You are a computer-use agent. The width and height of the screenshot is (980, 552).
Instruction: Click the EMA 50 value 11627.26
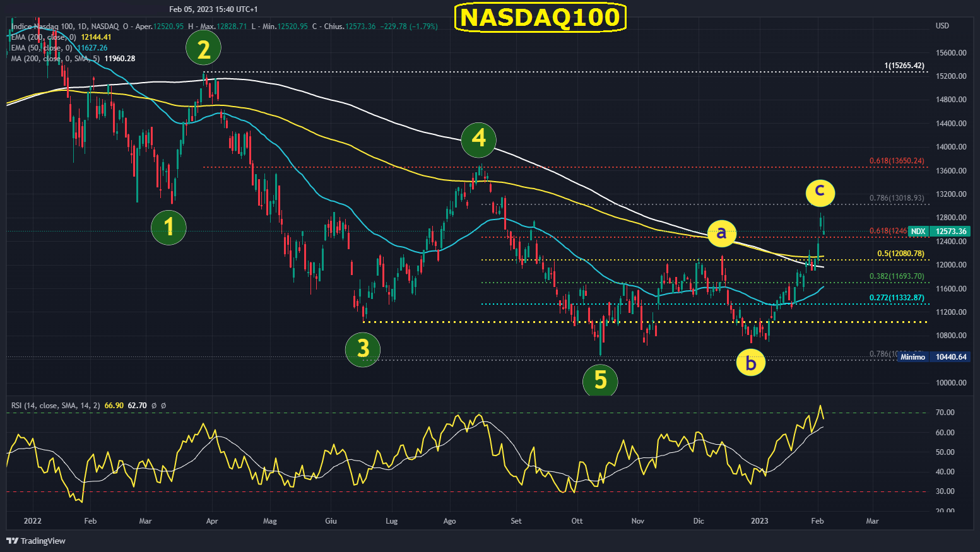click(x=92, y=48)
